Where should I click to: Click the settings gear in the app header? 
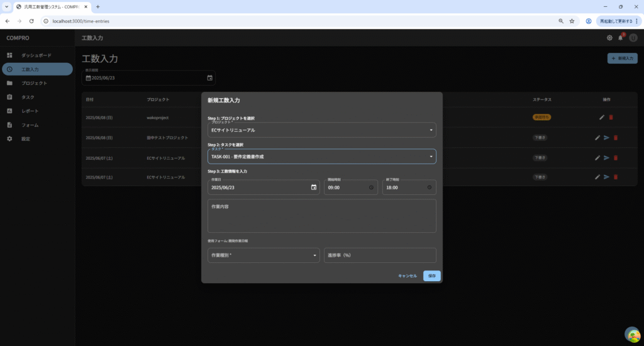(609, 38)
